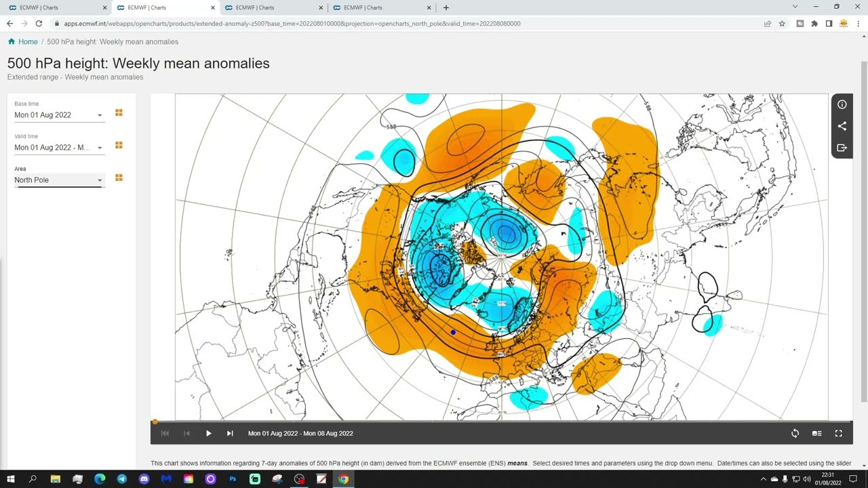Screen dimensions: 868x488
Task: Bookmark this page with the star
Action: pyautogui.click(x=782, y=23)
